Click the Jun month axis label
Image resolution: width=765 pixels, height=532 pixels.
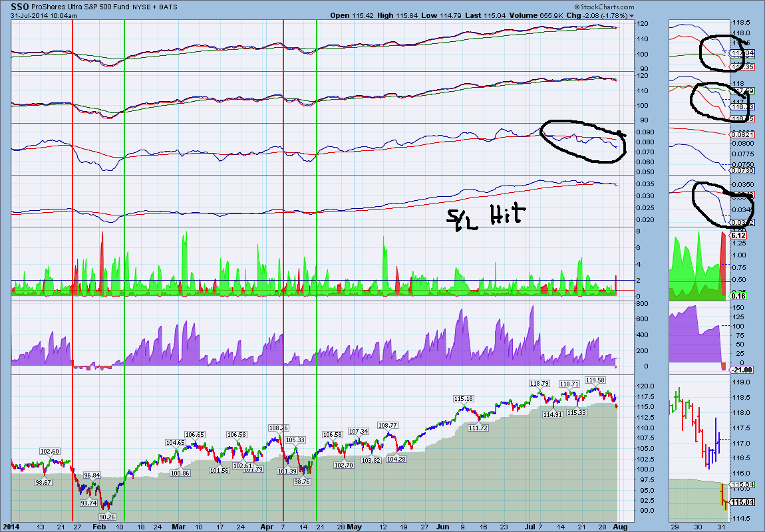(x=443, y=527)
